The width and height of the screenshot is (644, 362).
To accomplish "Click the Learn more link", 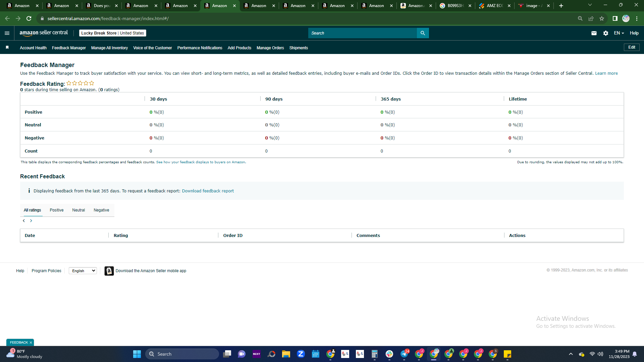I will tap(606, 73).
